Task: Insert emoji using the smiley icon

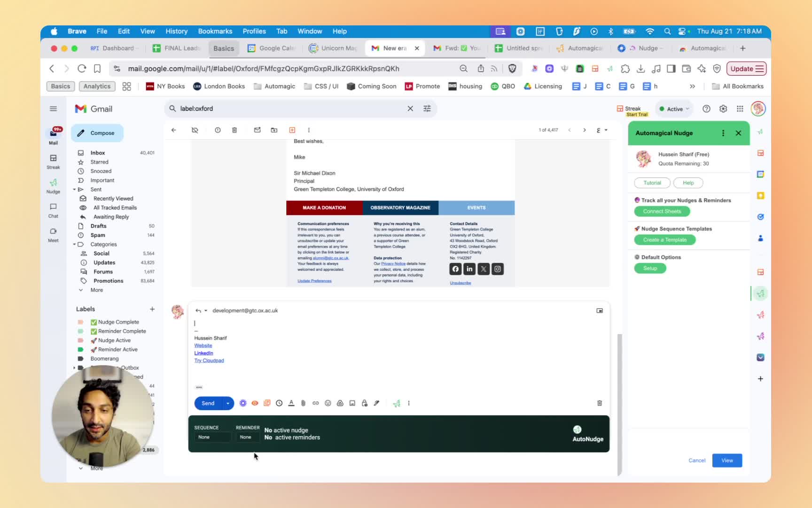Action: tap(328, 403)
